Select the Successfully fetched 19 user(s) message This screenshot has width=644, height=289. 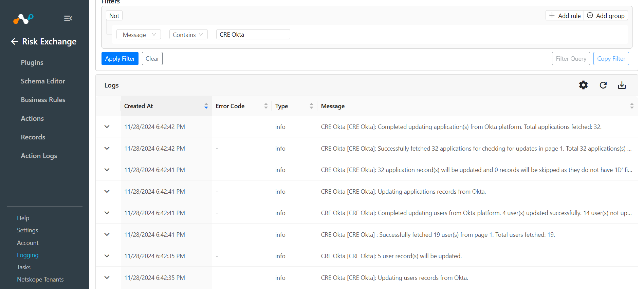point(438,235)
